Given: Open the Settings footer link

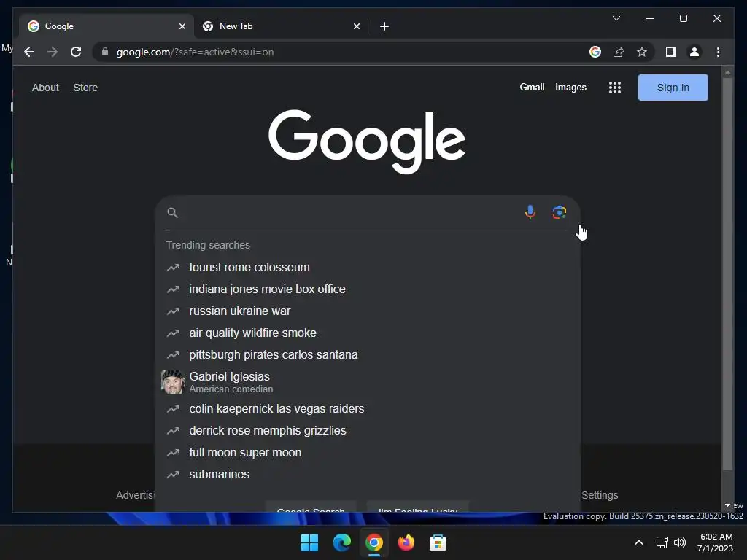Looking at the screenshot, I should pos(600,495).
